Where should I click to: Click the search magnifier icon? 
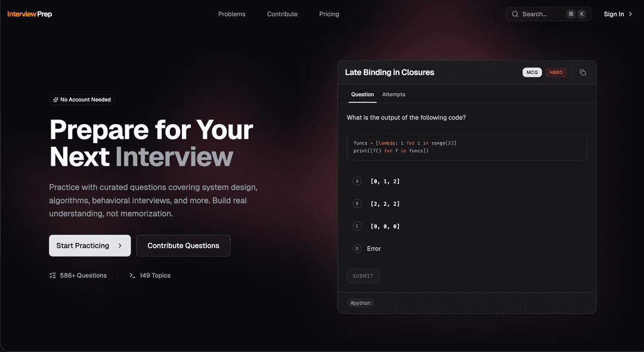pyautogui.click(x=515, y=14)
